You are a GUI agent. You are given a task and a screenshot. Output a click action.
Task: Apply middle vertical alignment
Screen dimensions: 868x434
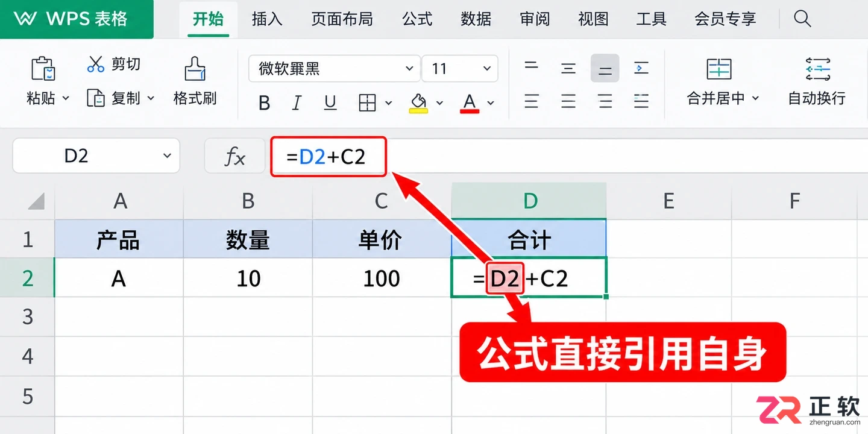click(568, 68)
